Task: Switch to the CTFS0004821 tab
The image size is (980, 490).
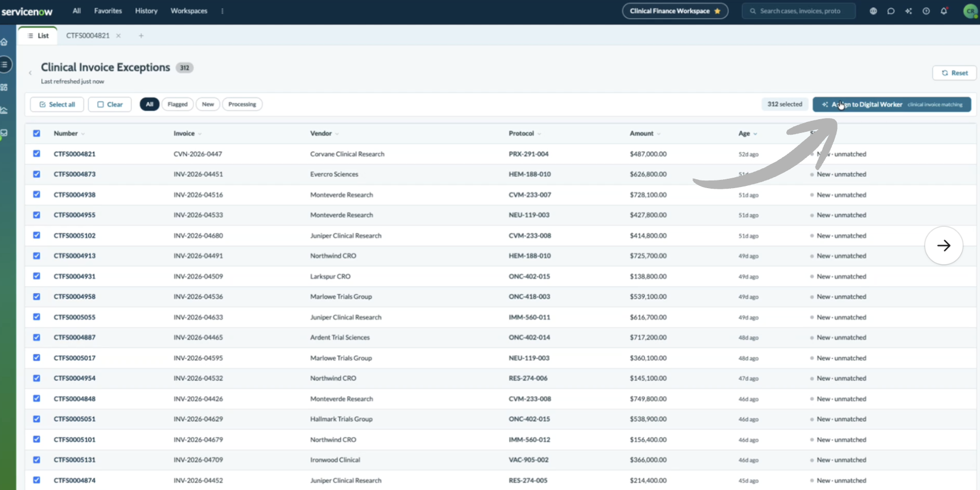Action: click(x=88, y=36)
